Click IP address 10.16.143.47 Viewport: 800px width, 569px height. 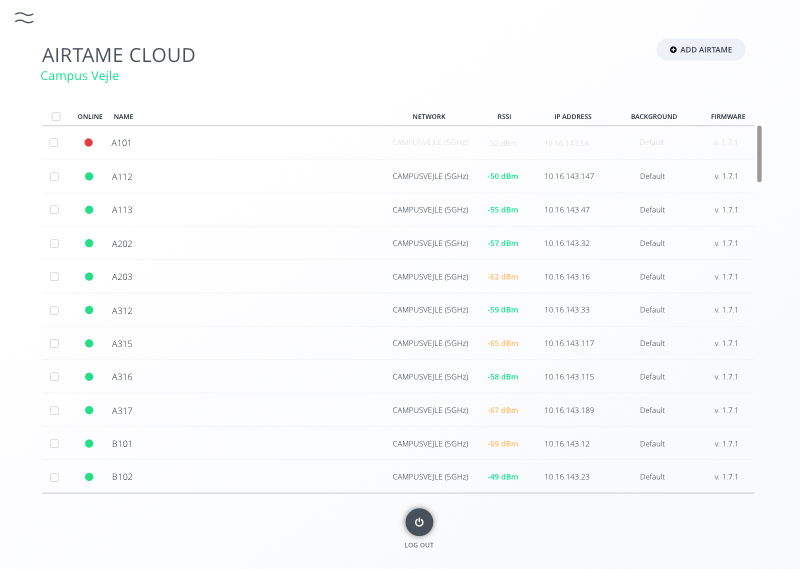click(567, 210)
